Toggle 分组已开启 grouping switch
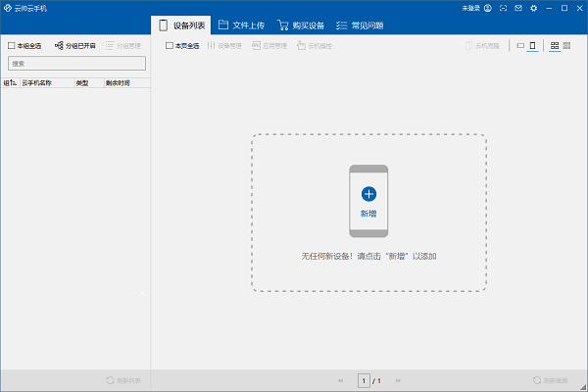The width and height of the screenshot is (588, 392). pos(75,46)
